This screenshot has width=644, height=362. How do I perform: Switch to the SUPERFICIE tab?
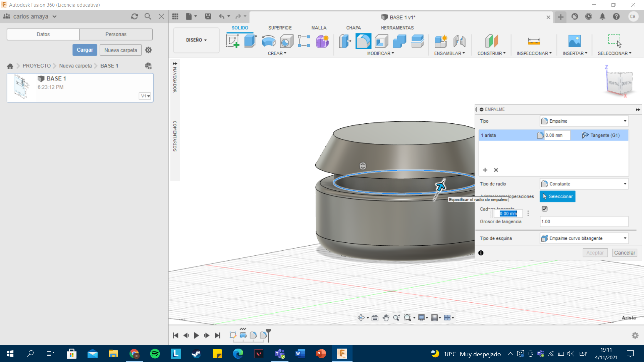[x=280, y=28]
